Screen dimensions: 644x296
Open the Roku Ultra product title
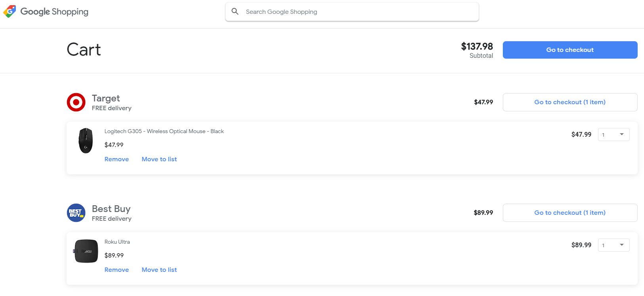click(x=117, y=242)
